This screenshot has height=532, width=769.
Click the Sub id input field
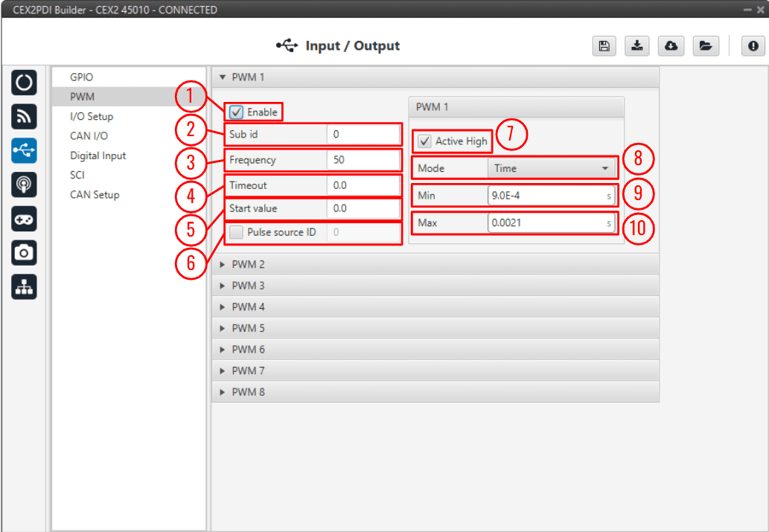pyautogui.click(x=363, y=135)
